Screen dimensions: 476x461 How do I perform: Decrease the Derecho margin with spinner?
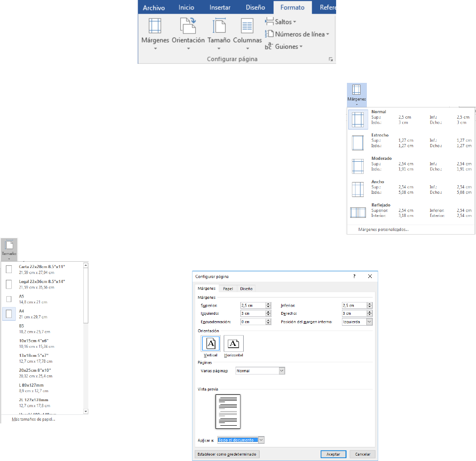coord(370,315)
